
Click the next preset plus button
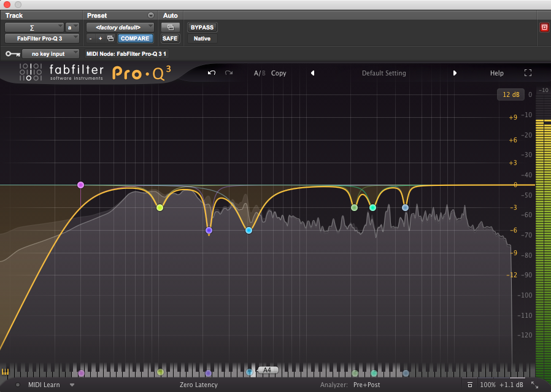(x=100, y=38)
